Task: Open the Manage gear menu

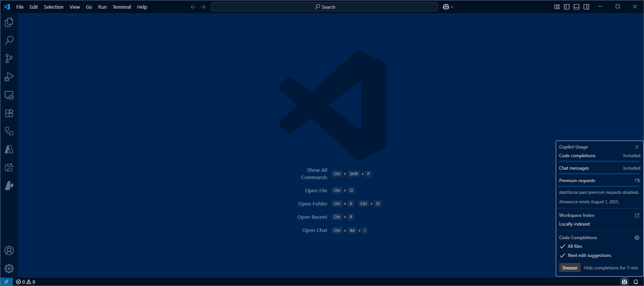Action: 9,269
